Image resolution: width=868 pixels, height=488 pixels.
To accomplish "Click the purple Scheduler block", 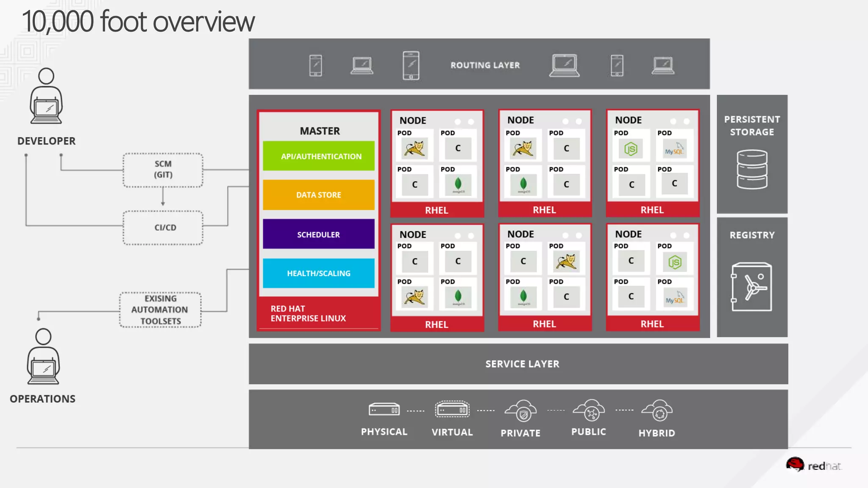I will (319, 234).
